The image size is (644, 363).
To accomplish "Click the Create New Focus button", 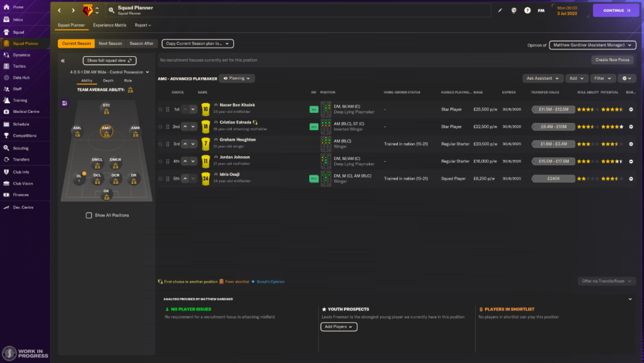I will click(612, 60).
